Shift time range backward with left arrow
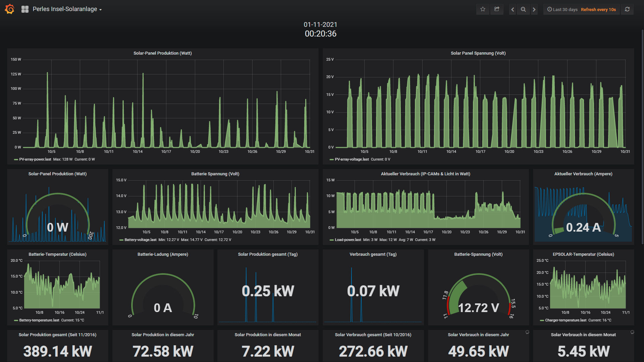Image resolution: width=644 pixels, height=362 pixels. point(513,9)
